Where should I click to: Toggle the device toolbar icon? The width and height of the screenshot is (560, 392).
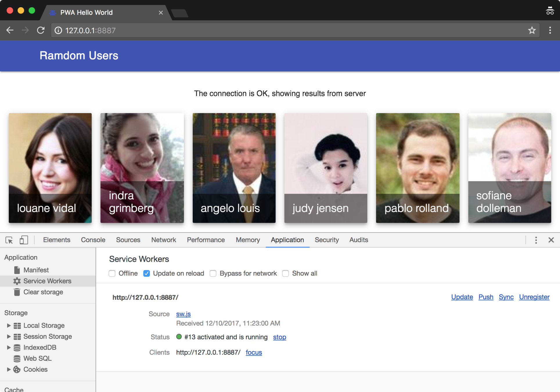click(x=24, y=240)
